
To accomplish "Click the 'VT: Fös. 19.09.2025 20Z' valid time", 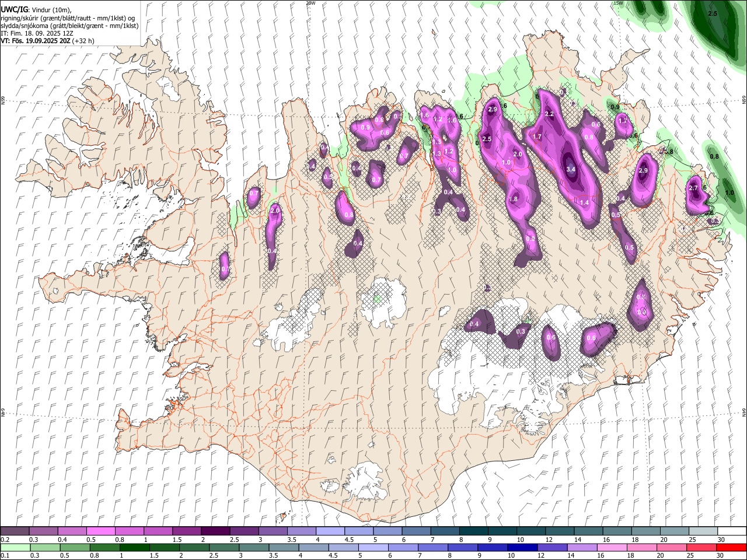I will (36, 41).
